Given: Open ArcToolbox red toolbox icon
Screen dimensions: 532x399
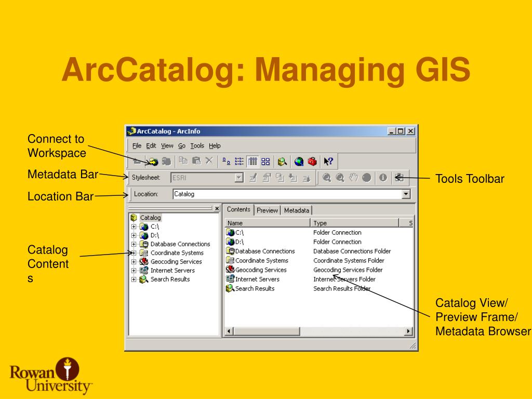Looking at the screenshot, I should pos(312,162).
